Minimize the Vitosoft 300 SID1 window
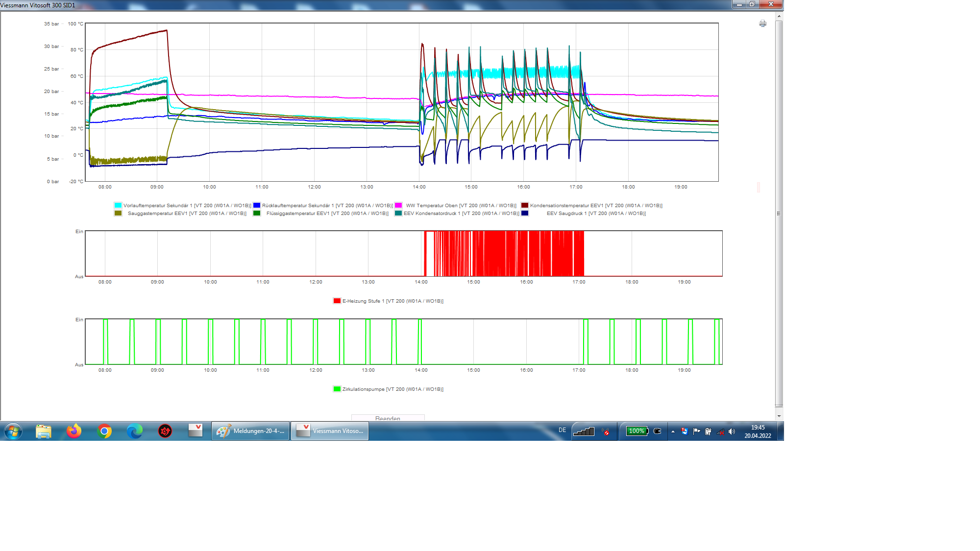Image resolution: width=980 pixels, height=551 pixels. point(738,4)
